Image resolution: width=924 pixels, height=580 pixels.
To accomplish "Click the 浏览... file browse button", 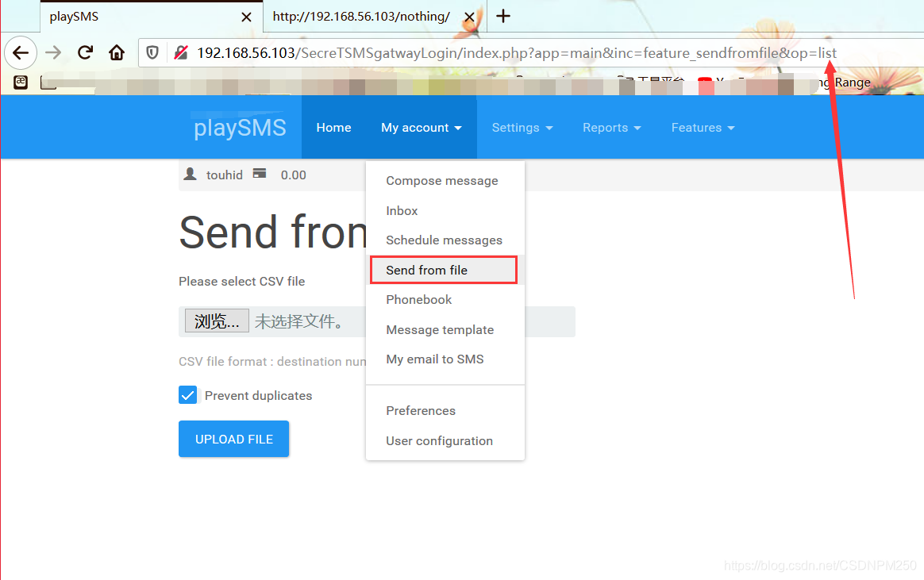I will 217,321.
